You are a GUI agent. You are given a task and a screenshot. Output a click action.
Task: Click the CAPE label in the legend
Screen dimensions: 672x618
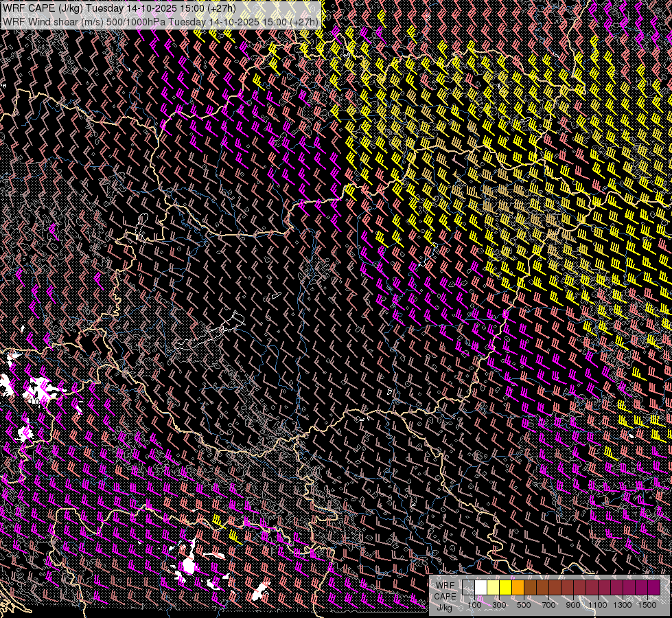point(445,597)
